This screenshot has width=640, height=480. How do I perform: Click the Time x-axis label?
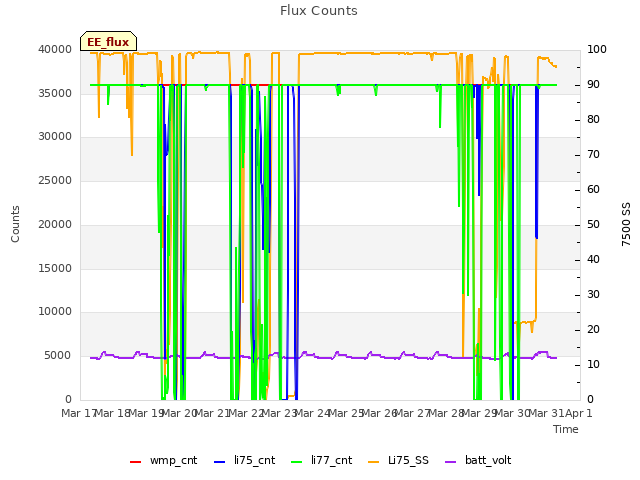(566, 429)
